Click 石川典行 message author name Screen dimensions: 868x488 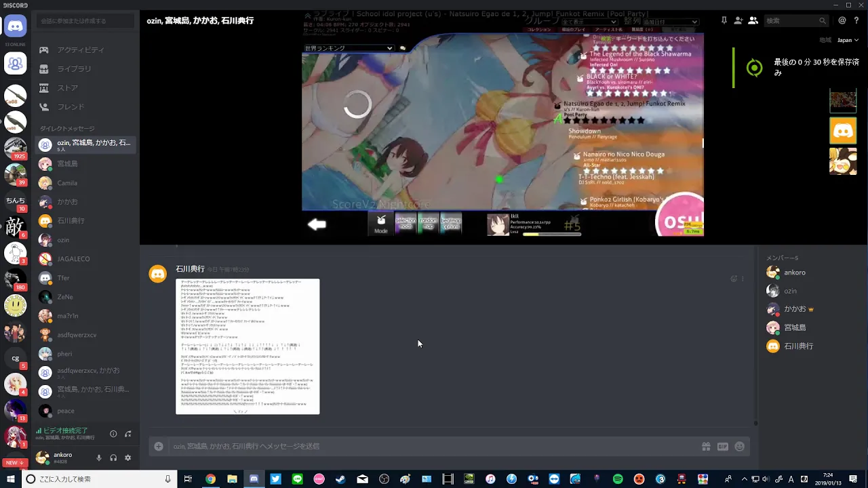(x=190, y=269)
